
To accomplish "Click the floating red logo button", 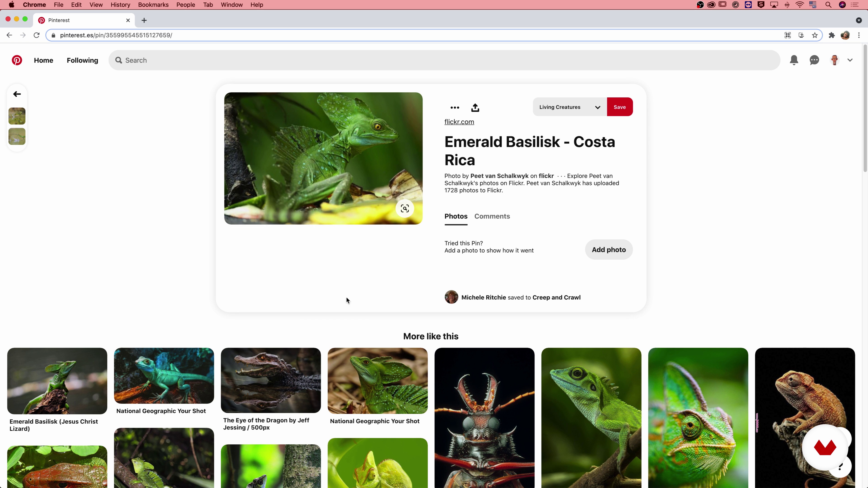I will coord(825,447).
